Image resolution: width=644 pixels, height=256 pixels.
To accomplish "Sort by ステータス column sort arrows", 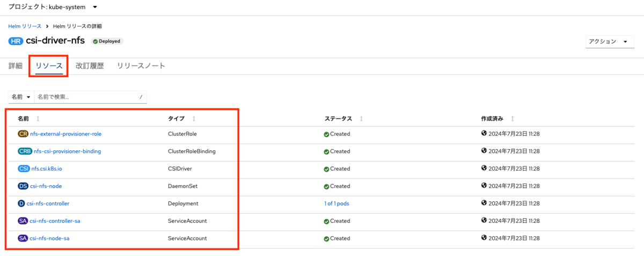I will pos(362,118).
